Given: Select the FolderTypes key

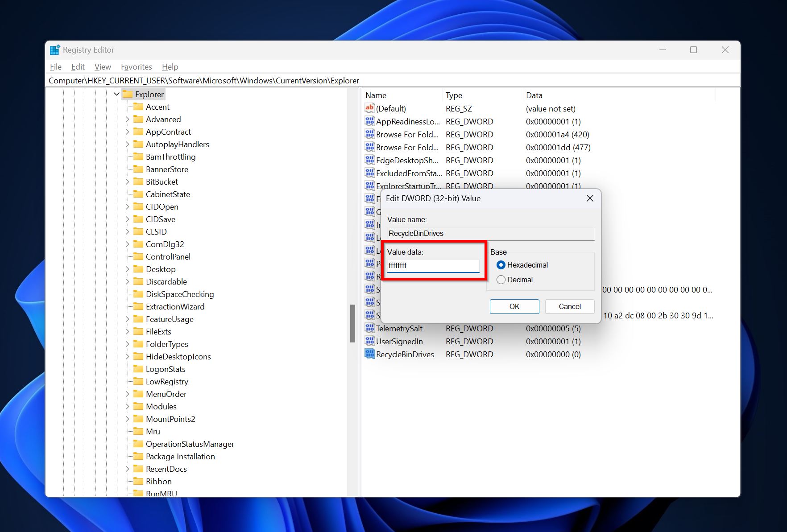Looking at the screenshot, I should tap(167, 344).
